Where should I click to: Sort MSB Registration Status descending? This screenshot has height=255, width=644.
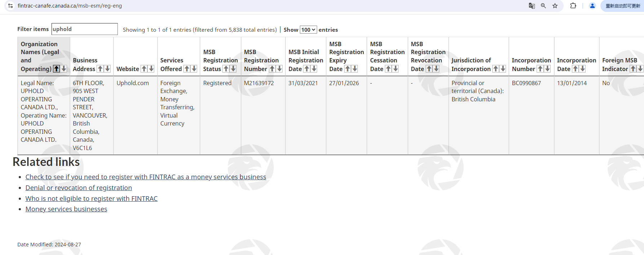233,69
